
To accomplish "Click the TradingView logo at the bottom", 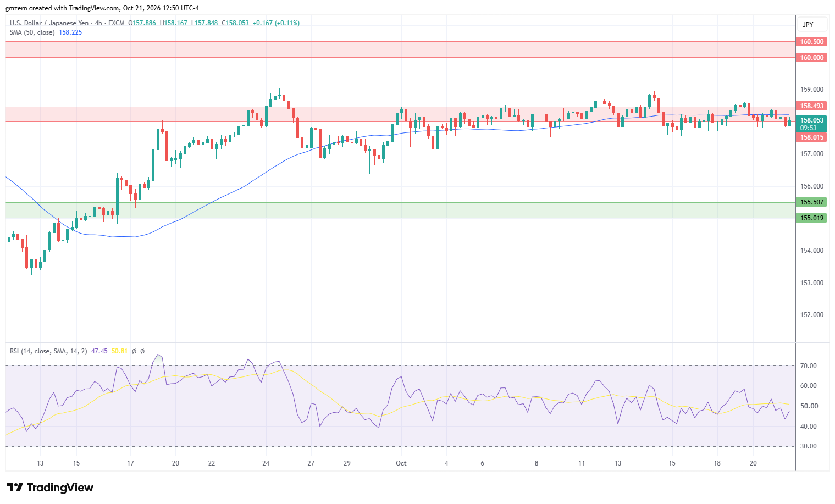I will coord(50,488).
